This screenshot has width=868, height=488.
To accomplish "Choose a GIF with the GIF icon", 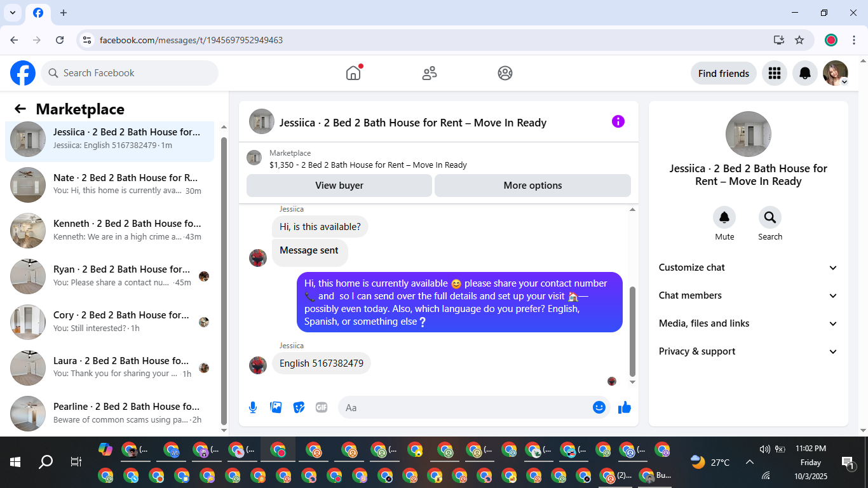I will [322, 407].
